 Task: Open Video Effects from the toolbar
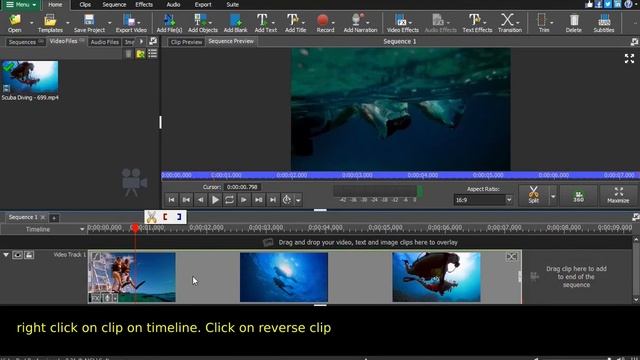coord(402,23)
